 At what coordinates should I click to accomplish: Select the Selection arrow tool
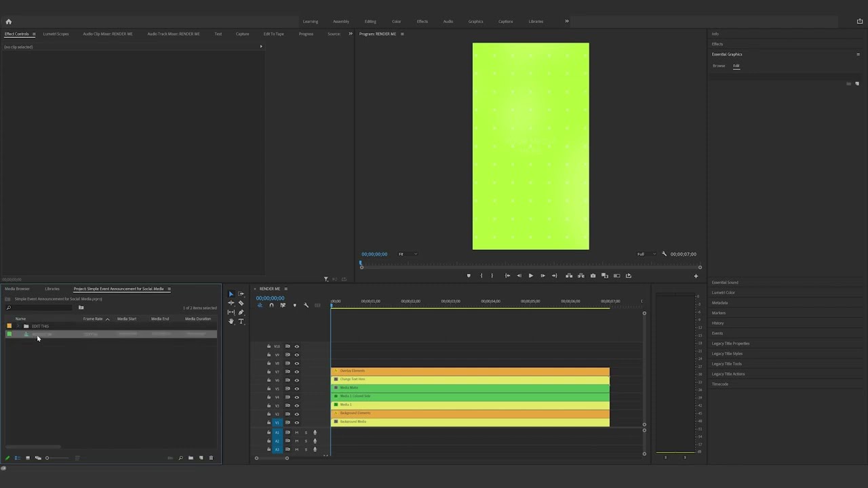[x=231, y=294]
